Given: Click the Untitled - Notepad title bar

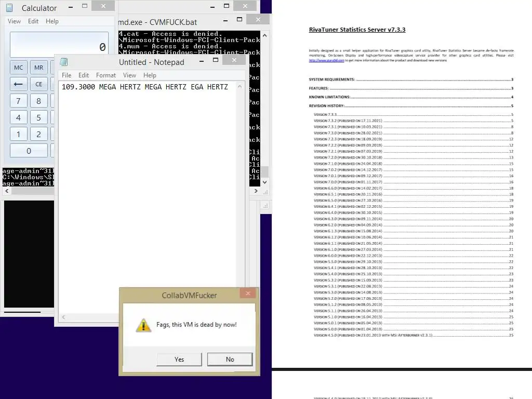Looking at the screenshot, I should pos(151,62).
